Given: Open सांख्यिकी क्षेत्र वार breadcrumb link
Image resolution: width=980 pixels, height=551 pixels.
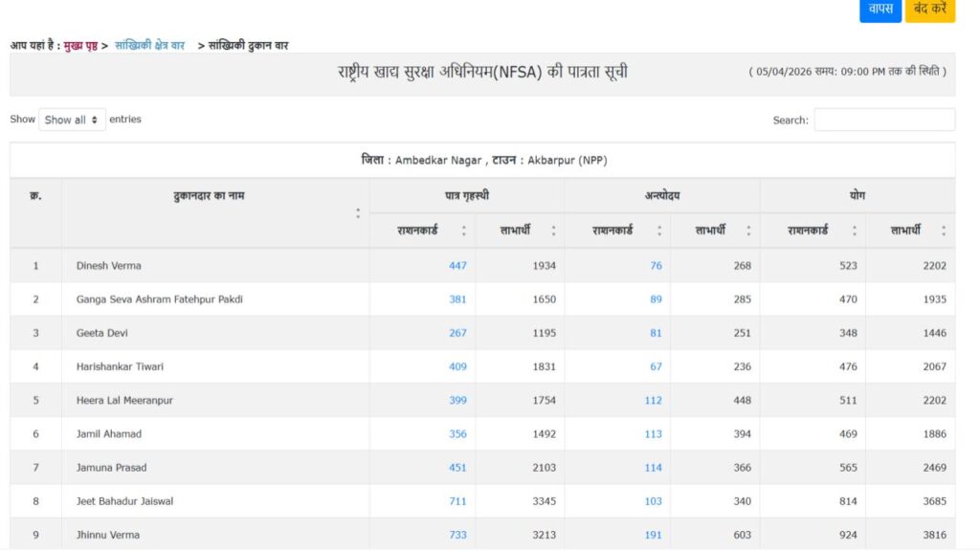Looking at the screenshot, I should coord(149,45).
